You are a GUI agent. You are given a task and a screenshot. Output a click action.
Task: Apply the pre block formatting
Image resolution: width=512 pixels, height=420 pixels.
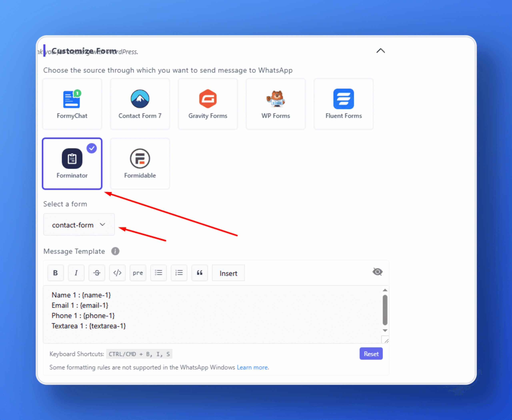tap(138, 273)
